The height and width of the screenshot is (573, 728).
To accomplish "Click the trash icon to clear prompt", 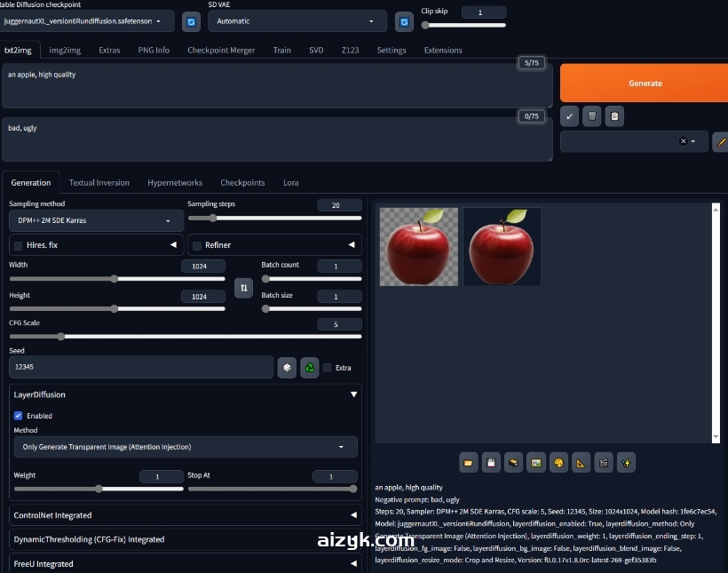I will (591, 115).
